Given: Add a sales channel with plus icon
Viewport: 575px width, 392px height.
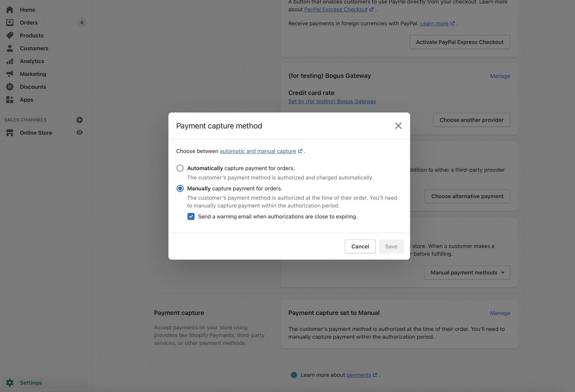Looking at the screenshot, I should 79,120.
